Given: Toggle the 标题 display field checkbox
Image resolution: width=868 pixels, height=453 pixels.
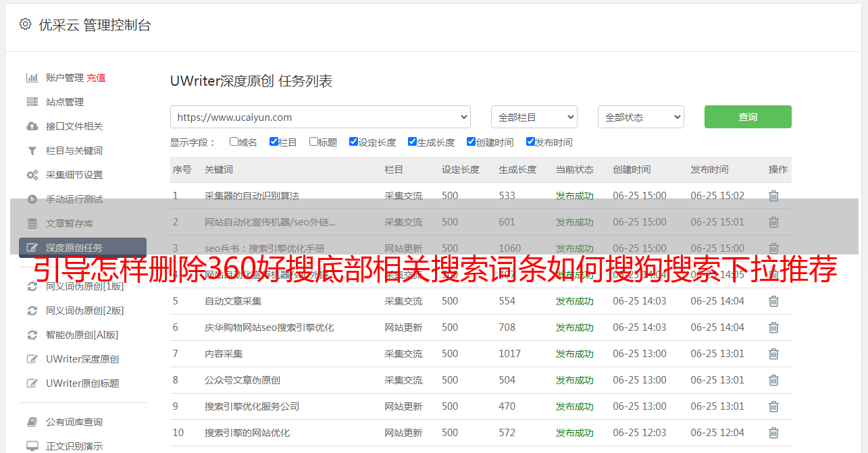Looking at the screenshot, I should point(313,142).
